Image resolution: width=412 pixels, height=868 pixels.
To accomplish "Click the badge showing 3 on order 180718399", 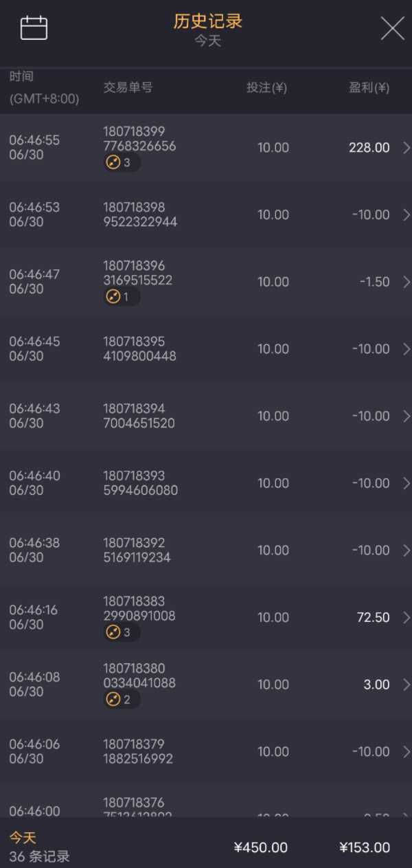I will [x=122, y=163].
